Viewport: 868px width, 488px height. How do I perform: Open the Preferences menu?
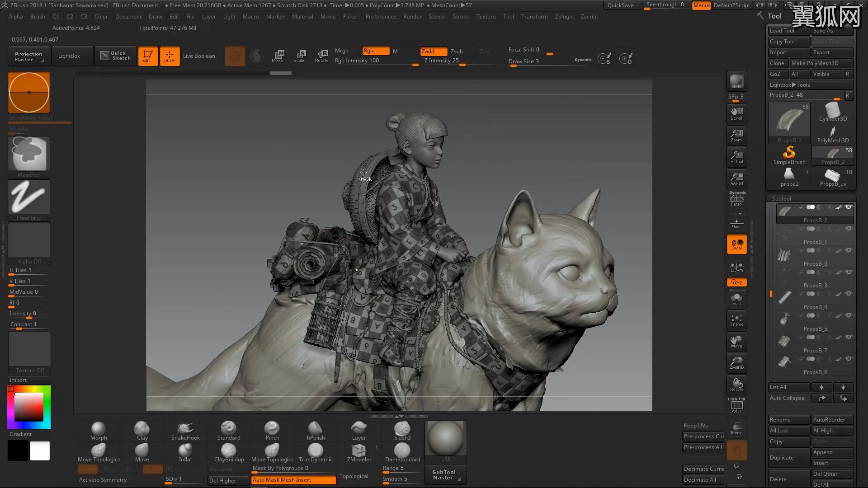(381, 17)
